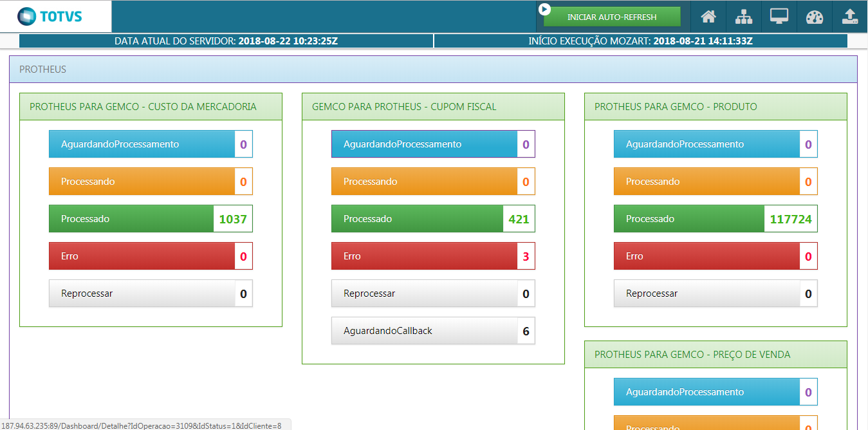Viewport: 868px width, 430px height.
Task: Open AguardandoProcessamento in Cupom Fiscal card
Action: 433,144
